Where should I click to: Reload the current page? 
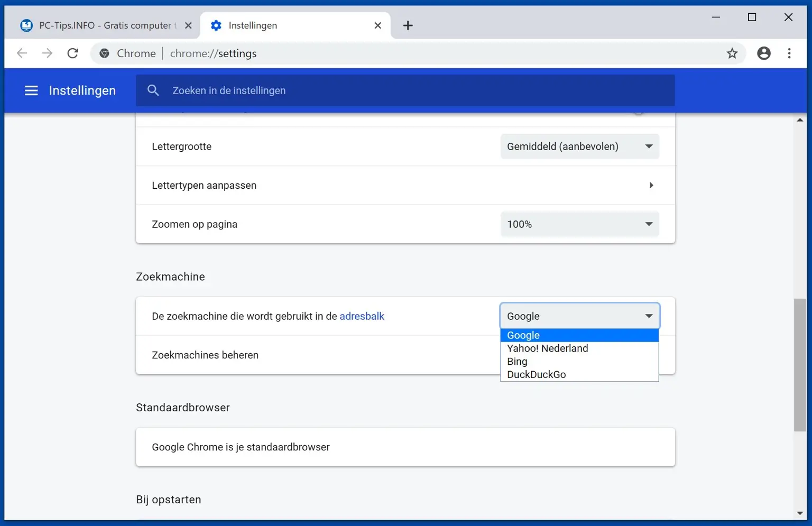coord(73,53)
